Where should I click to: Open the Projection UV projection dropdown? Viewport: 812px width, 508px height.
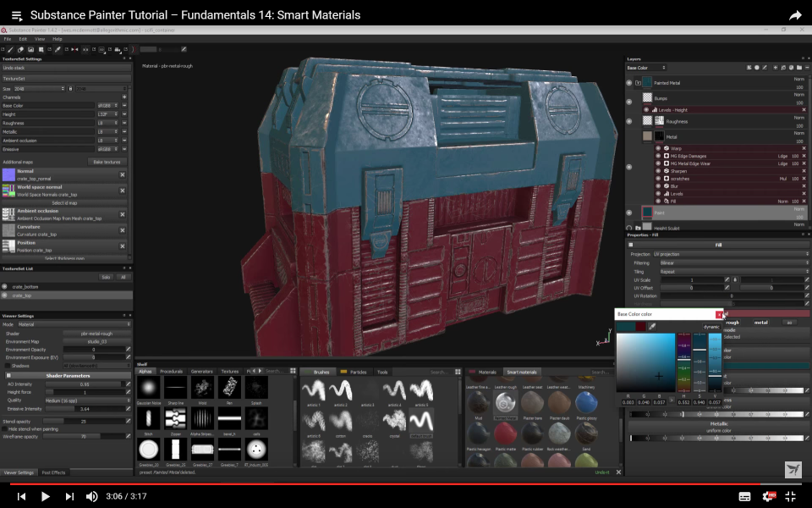[731, 254]
